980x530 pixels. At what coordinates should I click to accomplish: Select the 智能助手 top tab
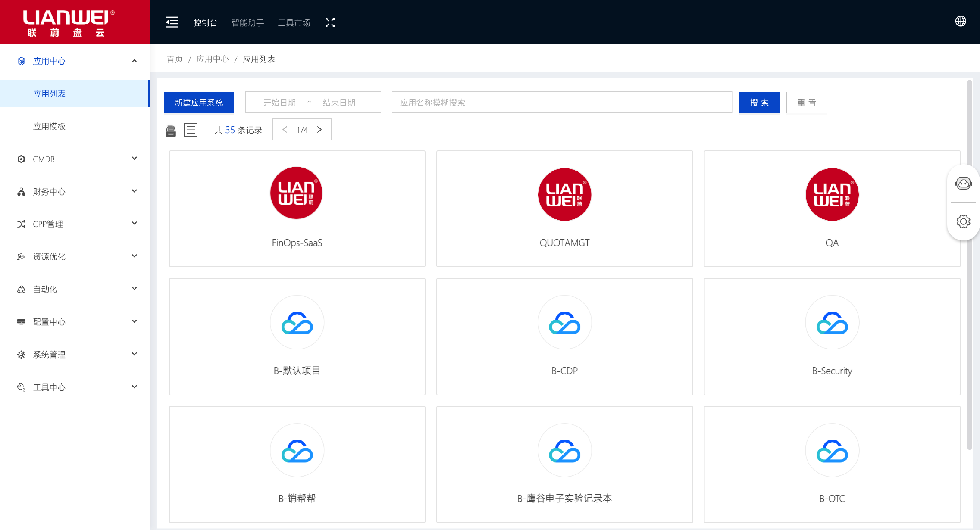point(247,22)
